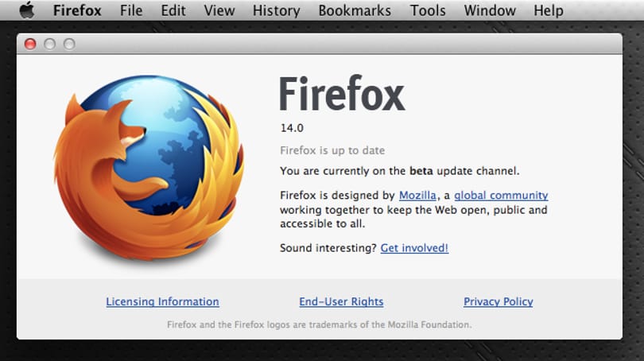Click the greyed-out zoom window button
This screenshot has width=644, height=361.
point(69,44)
